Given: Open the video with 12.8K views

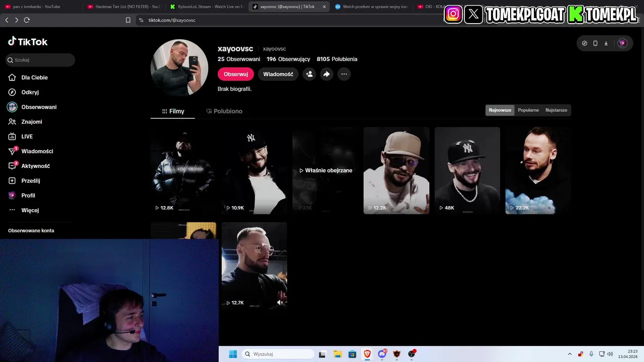Looking at the screenshot, I should (184, 170).
